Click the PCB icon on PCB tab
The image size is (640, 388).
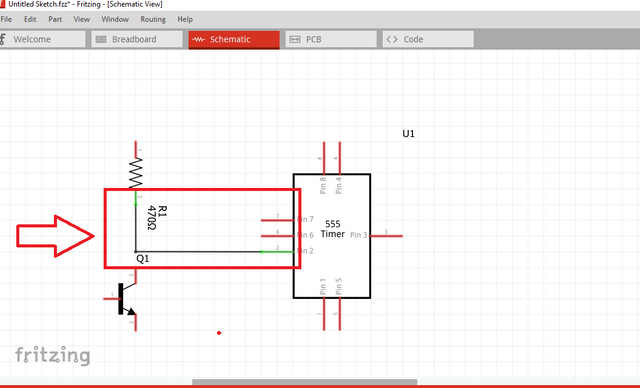295,39
